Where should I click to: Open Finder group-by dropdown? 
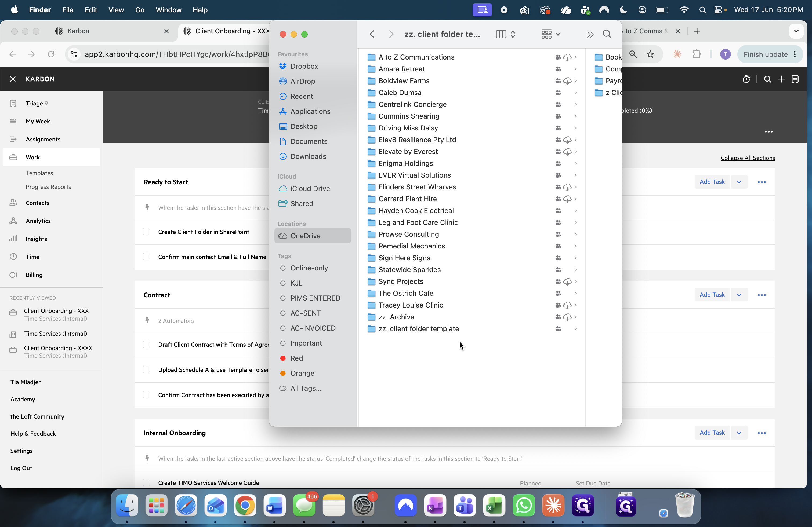click(x=551, y=34)
